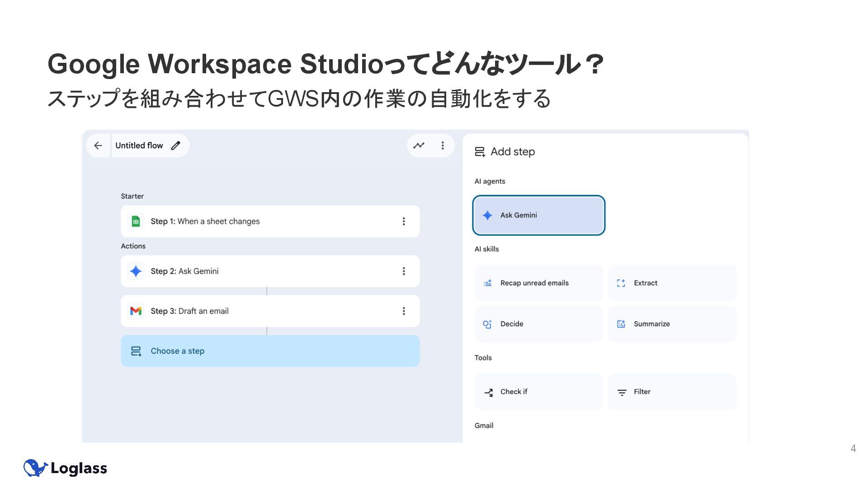The height and width of the screenshot is (488, 868).
Task: Add the Filter tool step
Action: [672, 392]
